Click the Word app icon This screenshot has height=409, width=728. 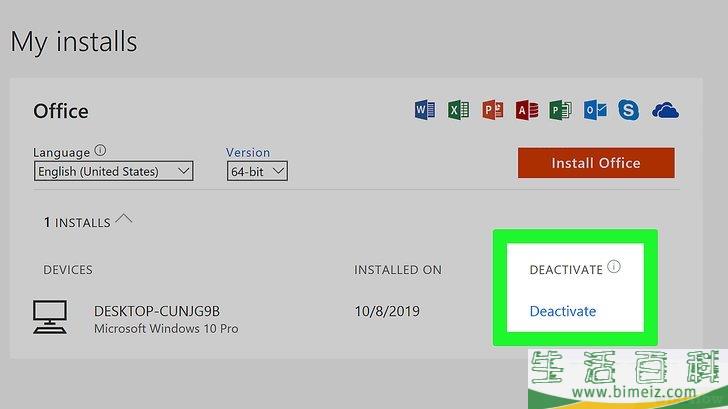[x=425, y=110]
